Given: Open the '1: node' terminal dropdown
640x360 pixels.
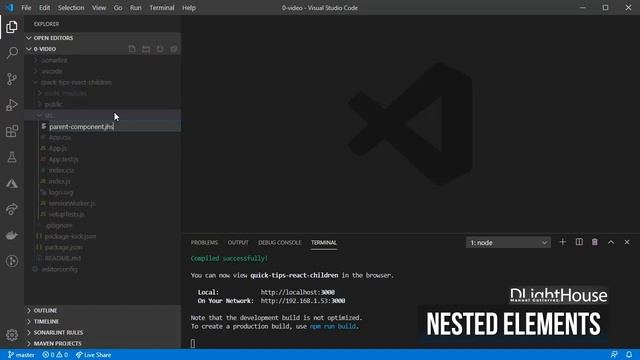Looking at the screenshot, I should click(x=508, y=242).
